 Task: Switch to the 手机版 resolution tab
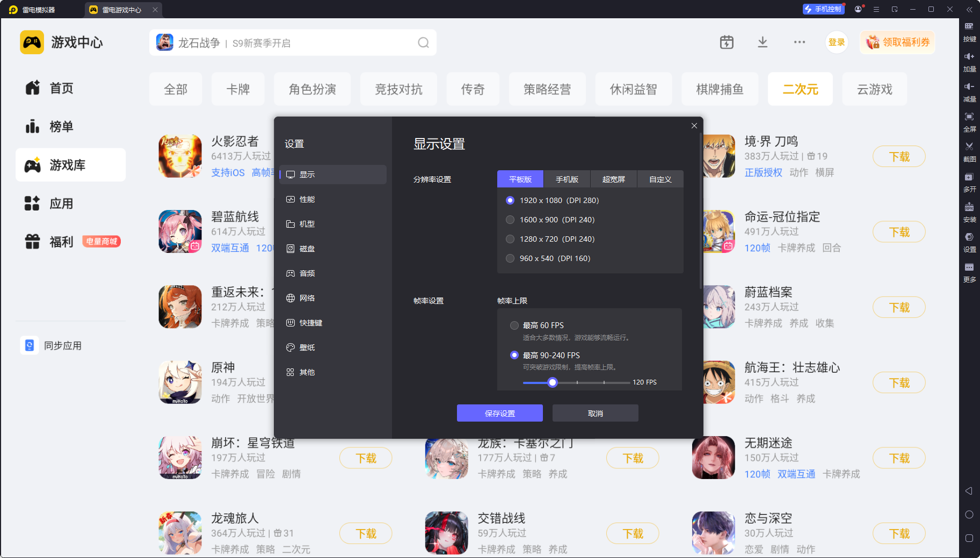pyautogui.click(x=567, y=179)
